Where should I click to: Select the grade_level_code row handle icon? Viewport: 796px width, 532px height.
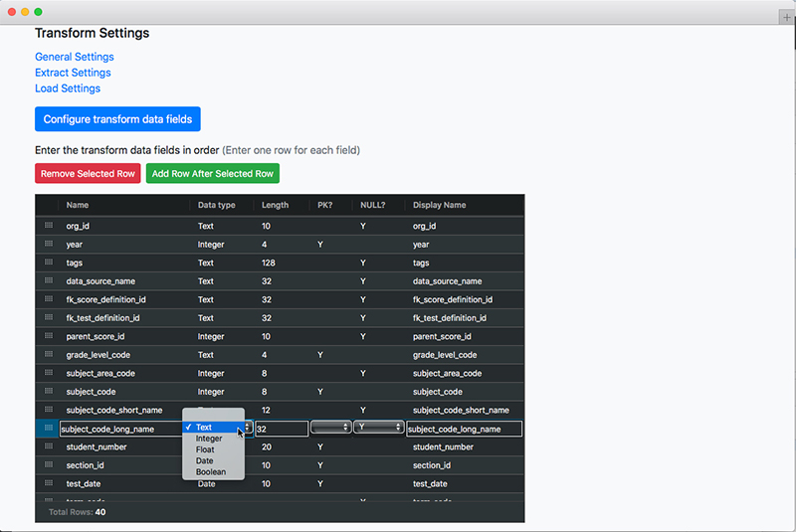point(47,355)
